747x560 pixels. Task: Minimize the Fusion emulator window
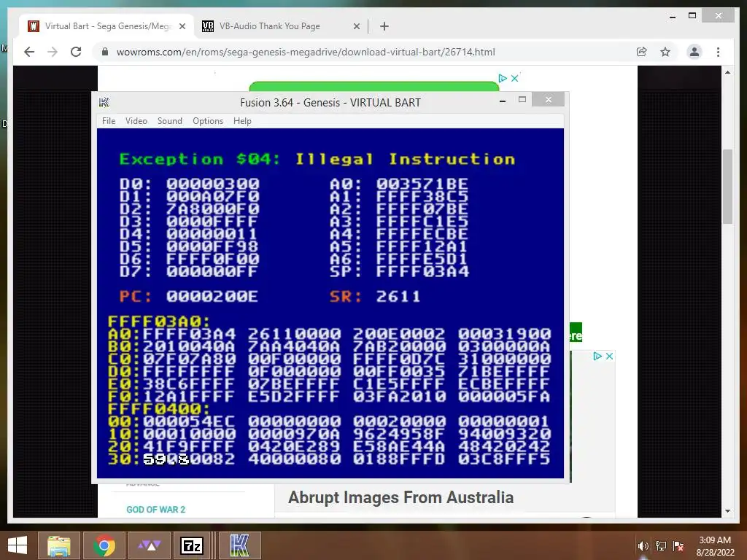503,101
